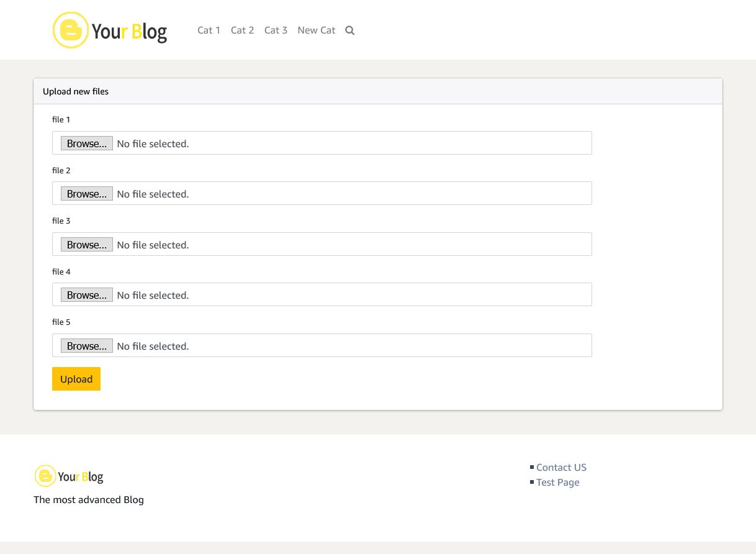
Task: Click the 'Upload new files' panel heading
Action: 76,91
